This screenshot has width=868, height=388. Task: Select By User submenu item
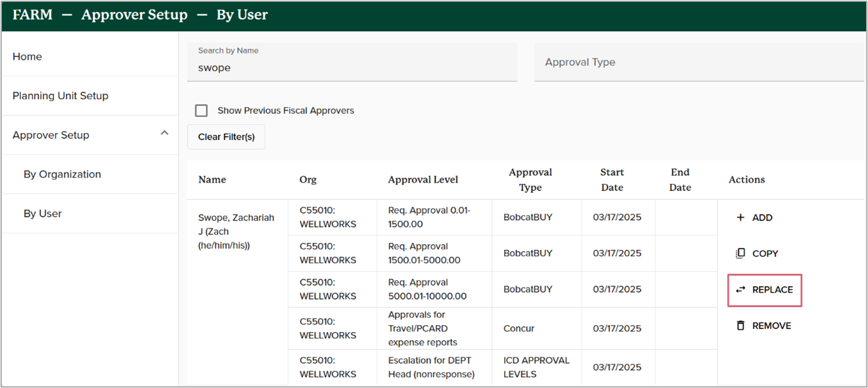click(43, 213)
